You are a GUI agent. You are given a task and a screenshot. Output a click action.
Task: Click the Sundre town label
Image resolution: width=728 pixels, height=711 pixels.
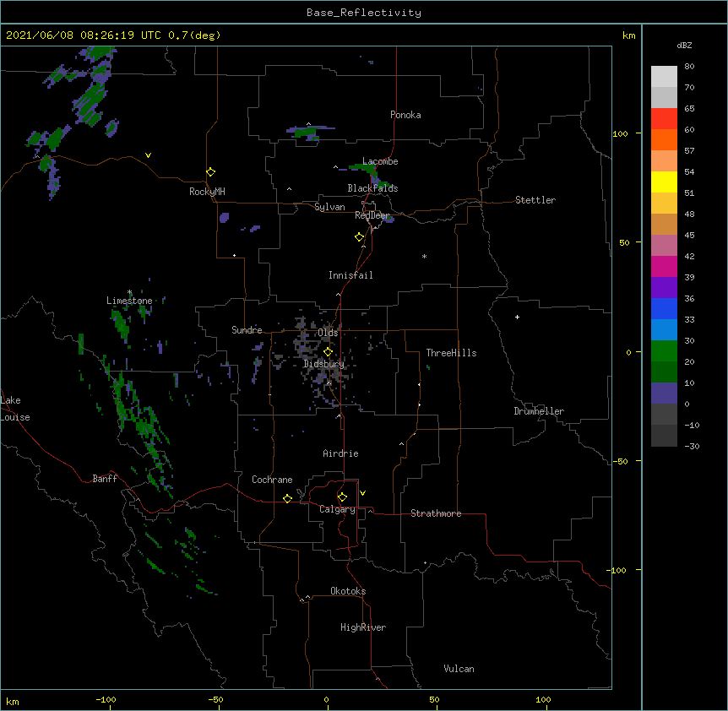click(x=247, y=330)
